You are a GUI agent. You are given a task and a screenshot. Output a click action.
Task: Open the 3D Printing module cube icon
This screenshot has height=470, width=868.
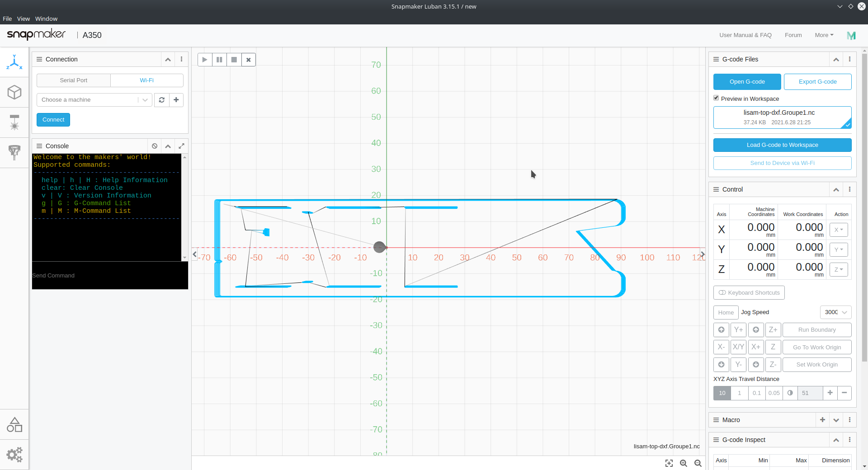tap(14, 92)
